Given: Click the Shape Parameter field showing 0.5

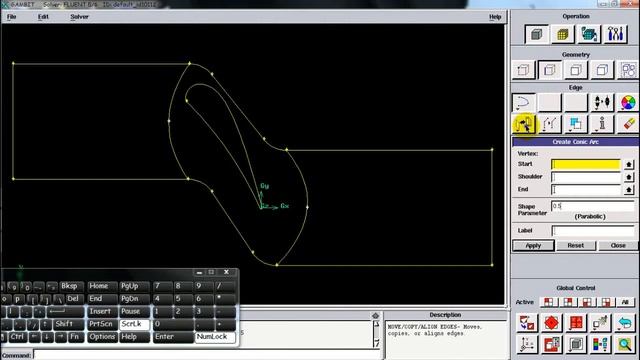Looking at the screenshot, I should click(593, 206).
